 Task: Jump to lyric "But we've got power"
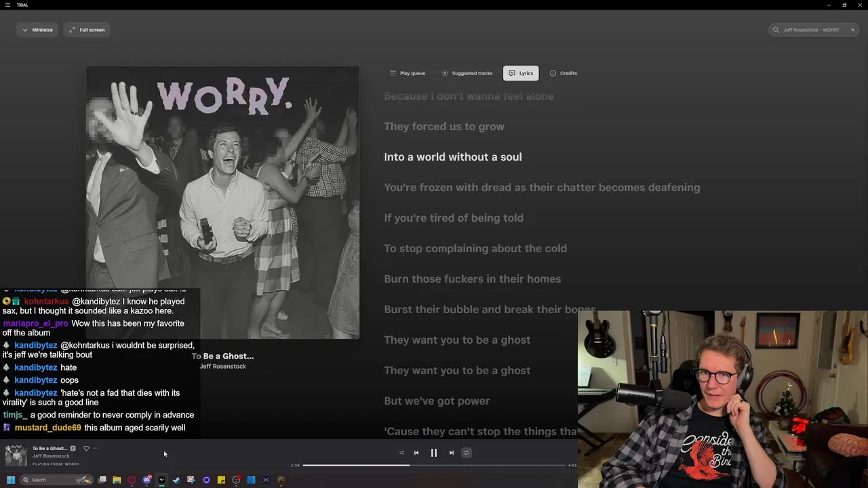pyautogui.click(x=437, y=401)
